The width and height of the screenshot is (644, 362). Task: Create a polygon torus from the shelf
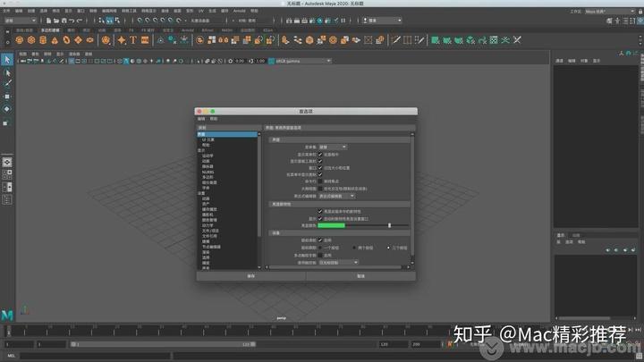66,40
